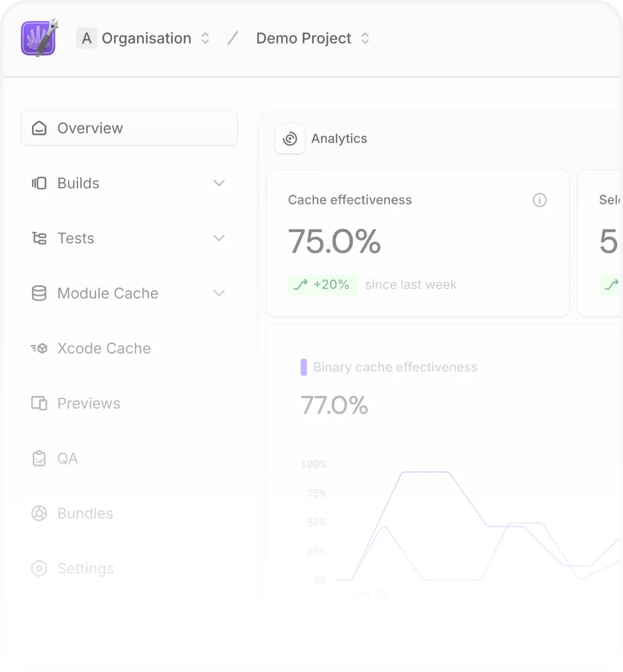This screenshot has height=672, width=623.
Task: Expand the Tests section chevron
Action: [219, 238]
